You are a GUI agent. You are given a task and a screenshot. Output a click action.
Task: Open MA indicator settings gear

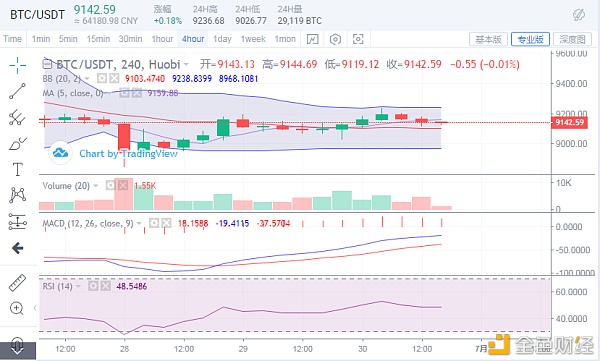(x=124, y=93)
